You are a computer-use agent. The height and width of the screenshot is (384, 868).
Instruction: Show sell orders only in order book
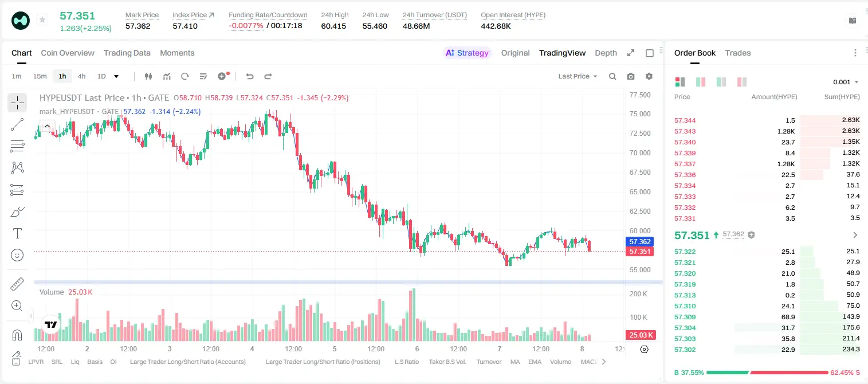pyautogui.click(x=742, y=82)
